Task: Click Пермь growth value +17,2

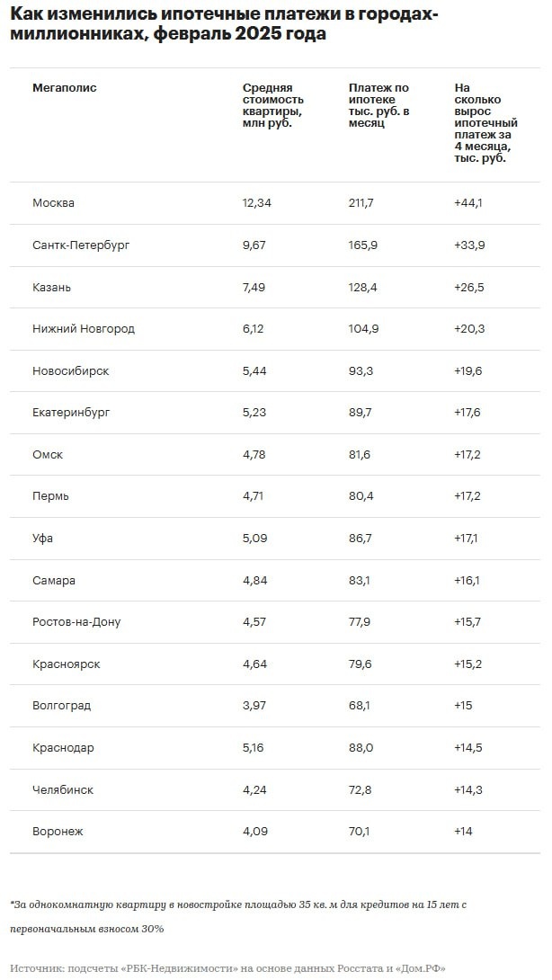Action: pos(467,496)
